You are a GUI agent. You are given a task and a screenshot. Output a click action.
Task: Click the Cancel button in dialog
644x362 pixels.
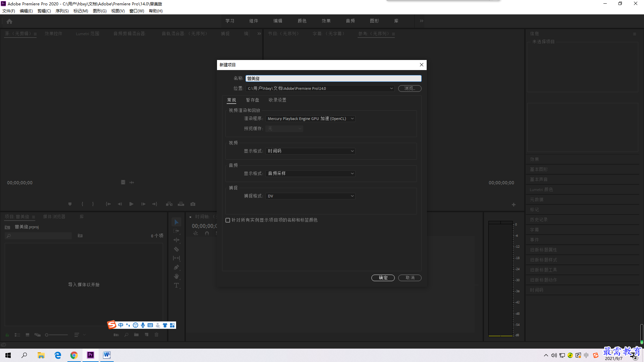coord(410,278)
